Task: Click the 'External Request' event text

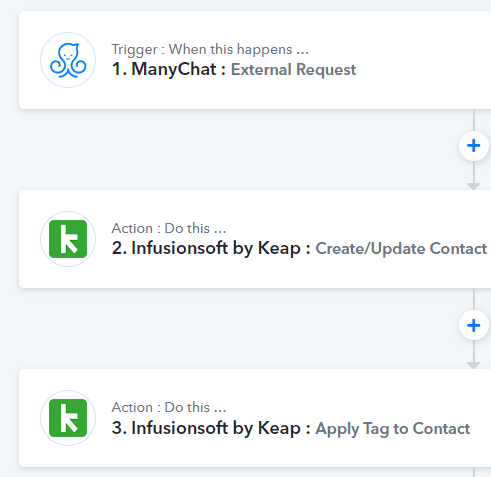Action: 293,70
